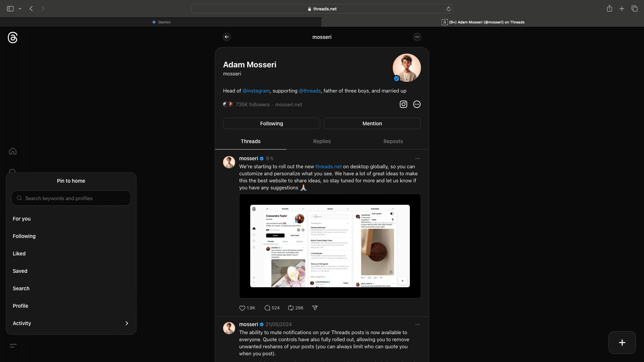Open the @threads mention link
This screenshot has width=644, height=362.
coord(310,91)
